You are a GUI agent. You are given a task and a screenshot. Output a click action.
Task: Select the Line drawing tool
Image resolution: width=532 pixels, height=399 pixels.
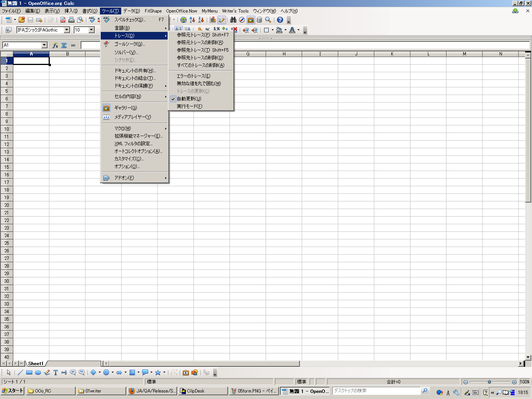(x=21, y=372)
